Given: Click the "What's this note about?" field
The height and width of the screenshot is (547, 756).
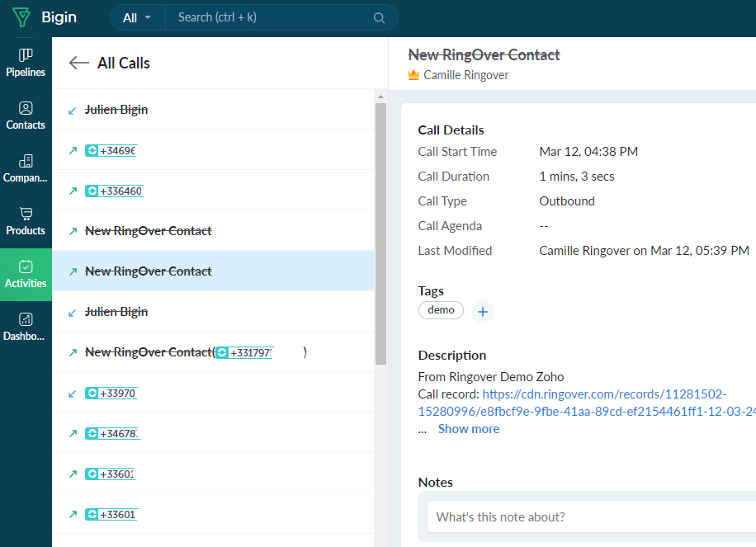Looking at the screenshot, I should [x=592, y=517].
